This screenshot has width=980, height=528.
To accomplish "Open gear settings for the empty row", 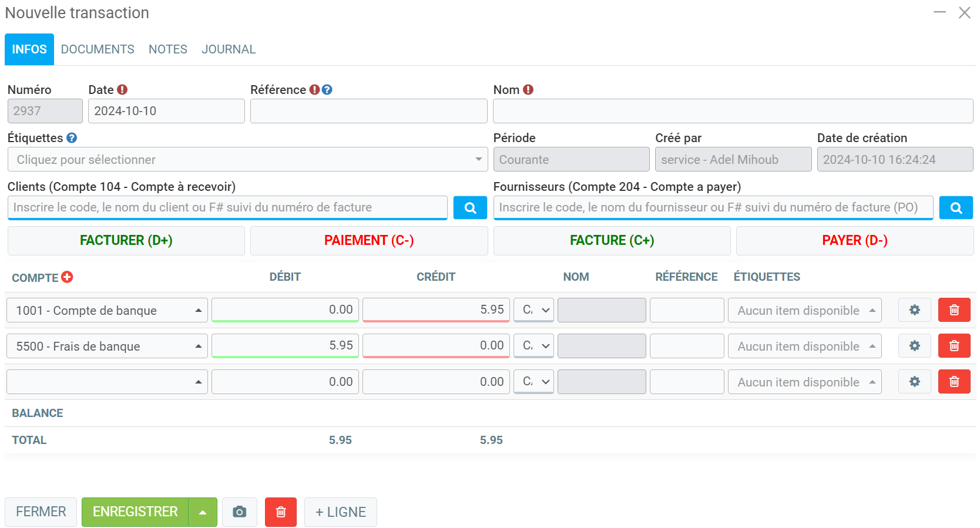I will coord(914,382).
